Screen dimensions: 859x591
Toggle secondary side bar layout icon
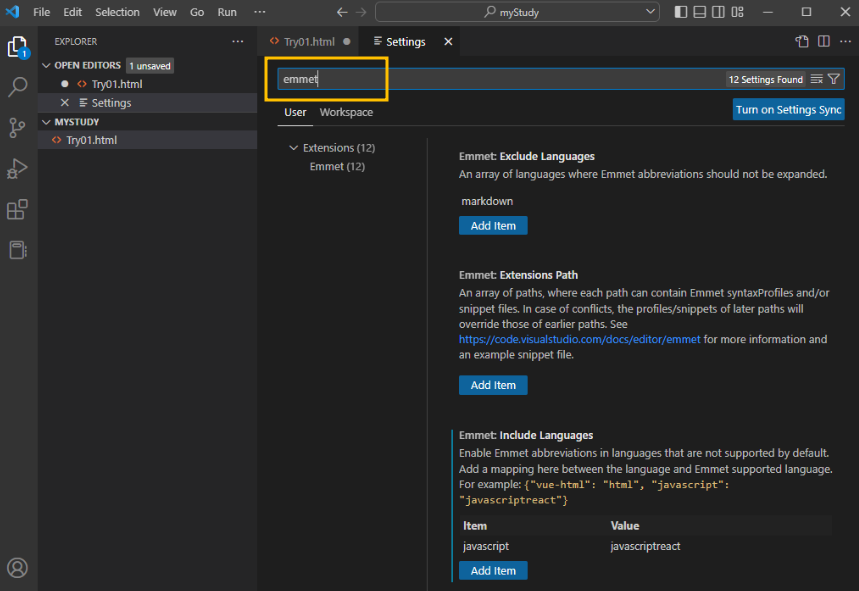[718, 12]
